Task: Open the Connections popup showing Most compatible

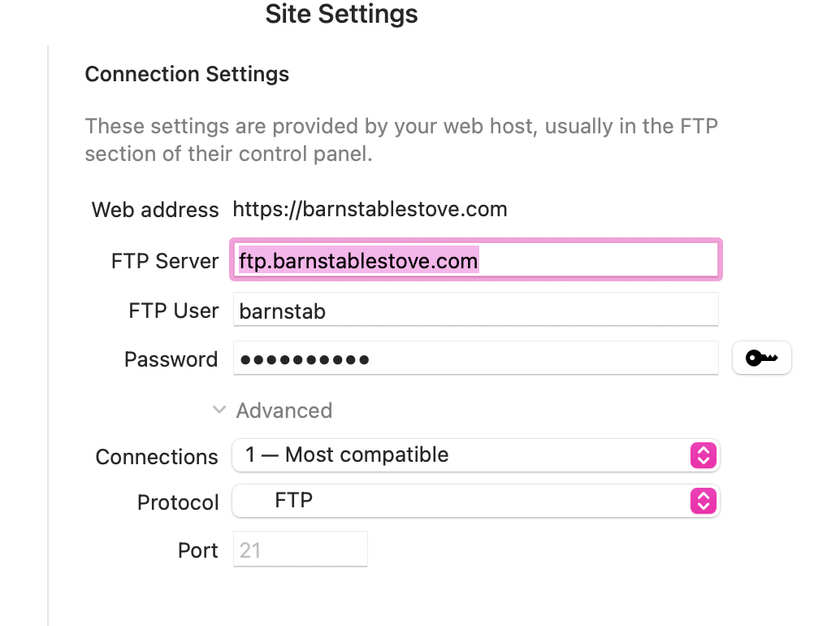Action: (x=475, y=455)
